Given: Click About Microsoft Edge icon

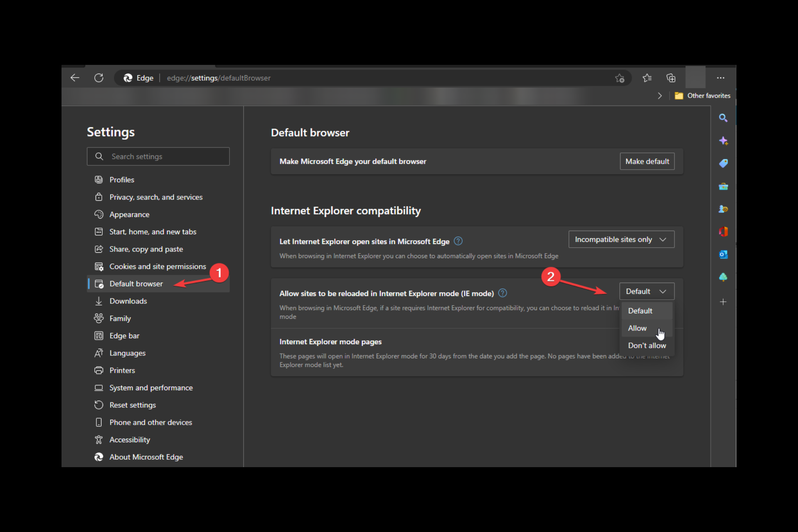Looking at the screenshot, I should [99, 457].
